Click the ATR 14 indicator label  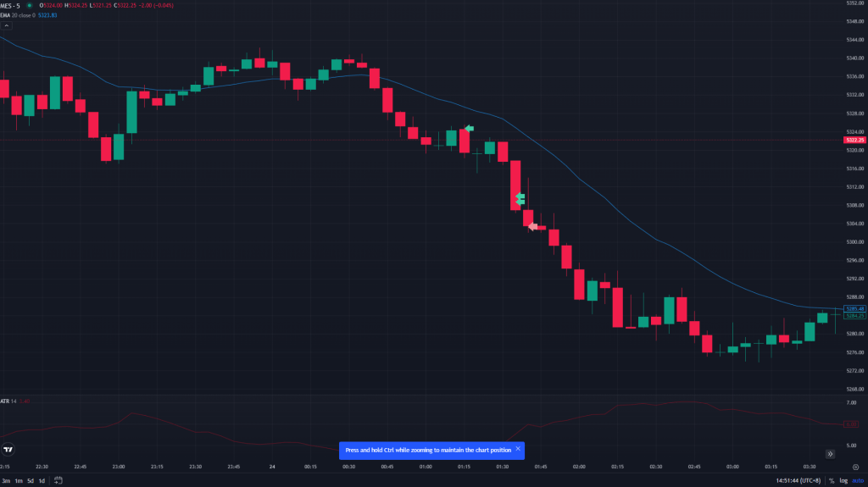[x=8, y=401]
